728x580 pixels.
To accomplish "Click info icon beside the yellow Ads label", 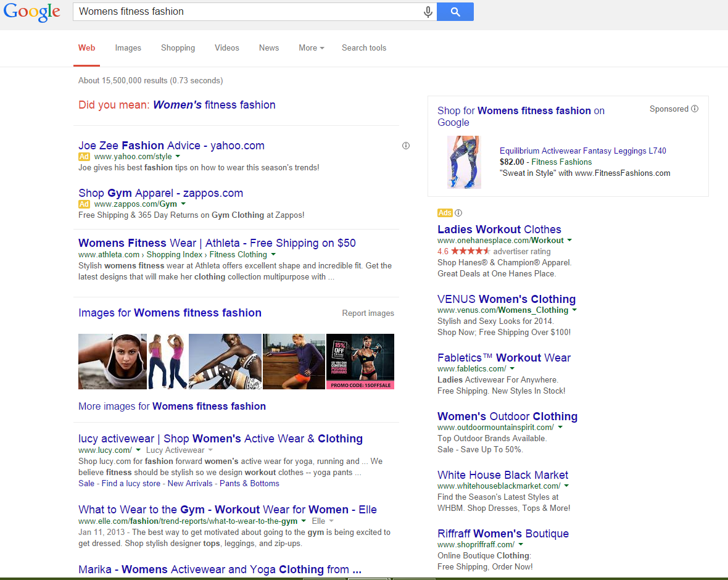I will coord(458,213).
